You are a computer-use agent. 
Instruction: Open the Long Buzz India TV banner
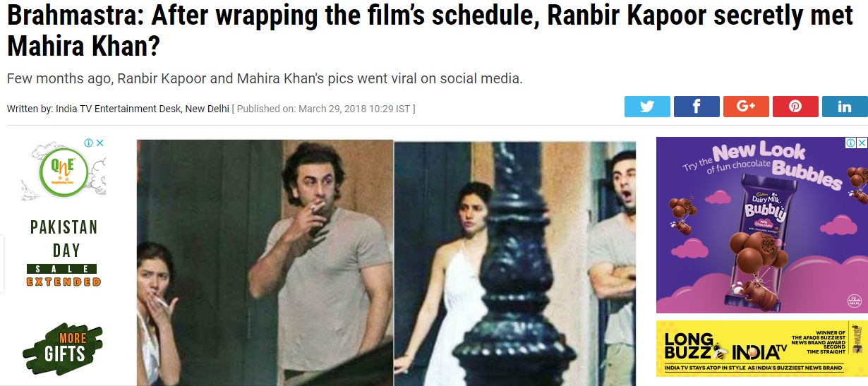pyautogui.click(x=762, y=349)
